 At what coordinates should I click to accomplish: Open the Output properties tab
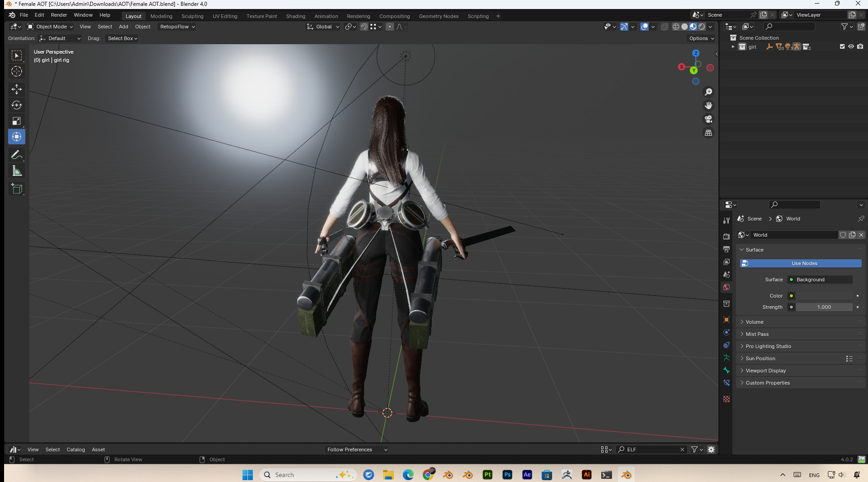tap(726, 249)
